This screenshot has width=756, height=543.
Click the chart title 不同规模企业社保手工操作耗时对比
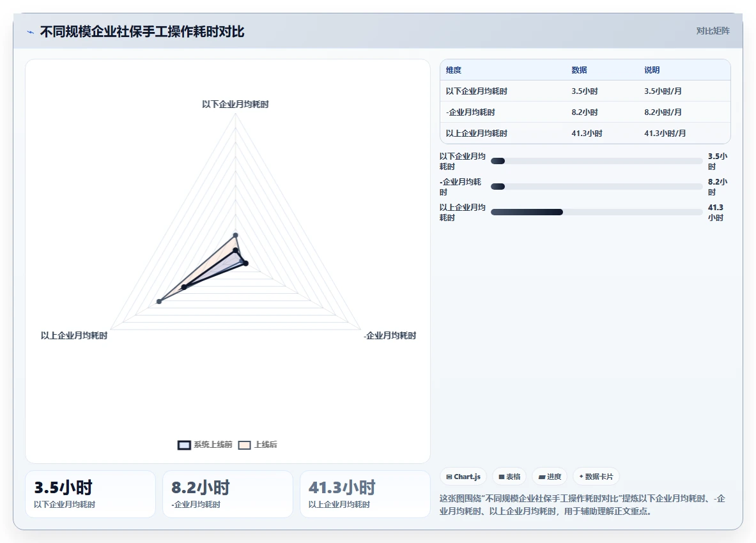pos(143,32)
